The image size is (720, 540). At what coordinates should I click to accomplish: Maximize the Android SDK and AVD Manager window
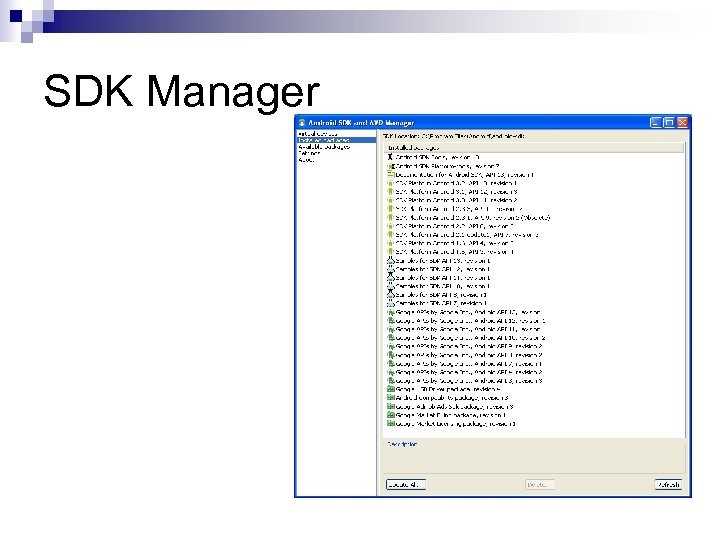pyautogui.click(x=669, y=122)
